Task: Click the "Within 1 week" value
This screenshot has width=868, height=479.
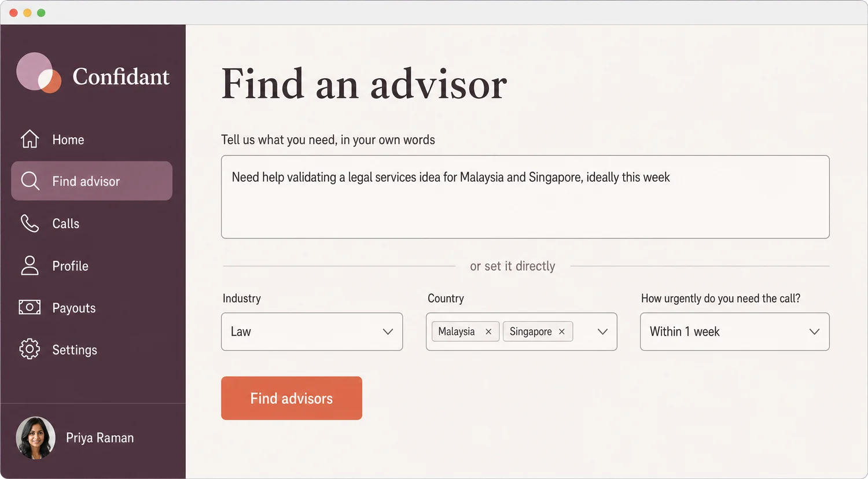Action: [x=685, y=331]
